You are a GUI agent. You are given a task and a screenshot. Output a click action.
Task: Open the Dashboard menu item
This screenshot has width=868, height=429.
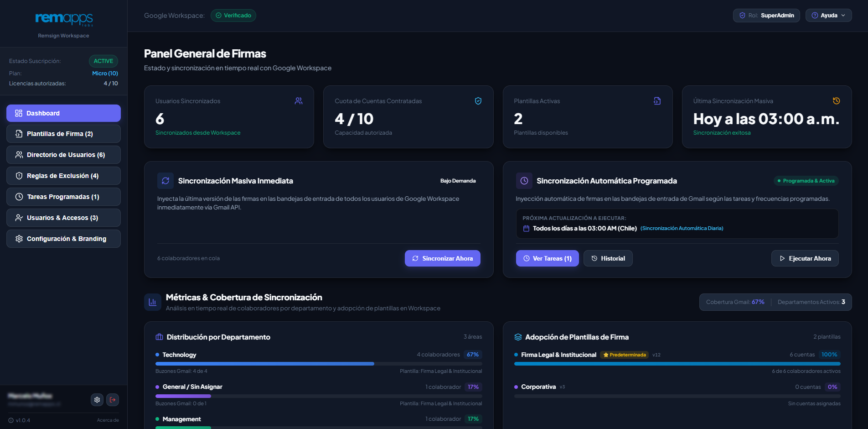coord(63,113)
